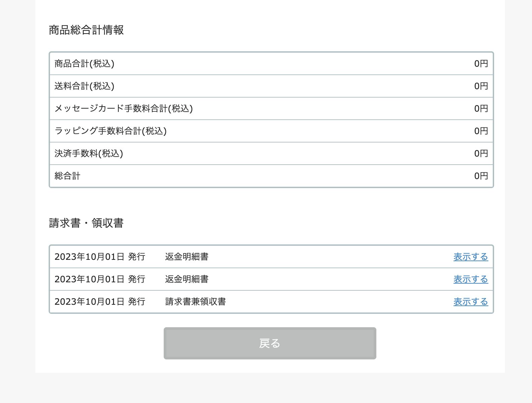Click the 戻る button
532x403 pixels.
pos(270,343)
